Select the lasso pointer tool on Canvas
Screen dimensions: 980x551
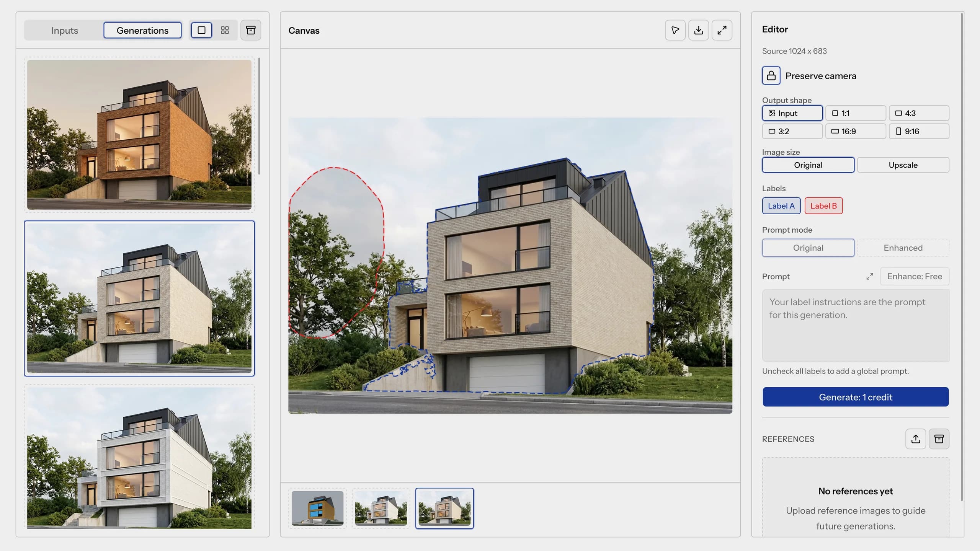click(x=675, y=30)
